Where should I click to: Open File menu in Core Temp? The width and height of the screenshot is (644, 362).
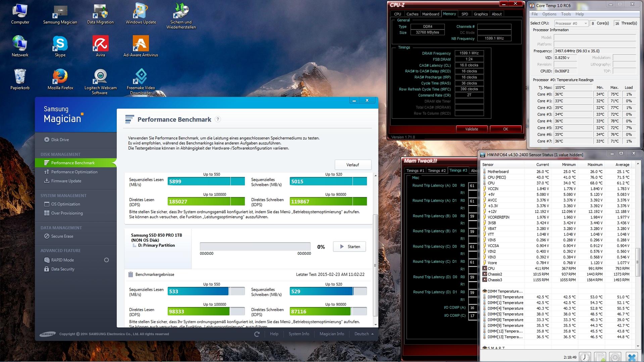[535, 14]
